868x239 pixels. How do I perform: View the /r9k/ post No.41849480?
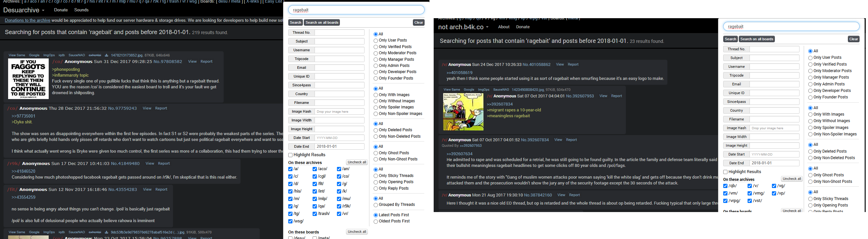click(x=150, y=163)
